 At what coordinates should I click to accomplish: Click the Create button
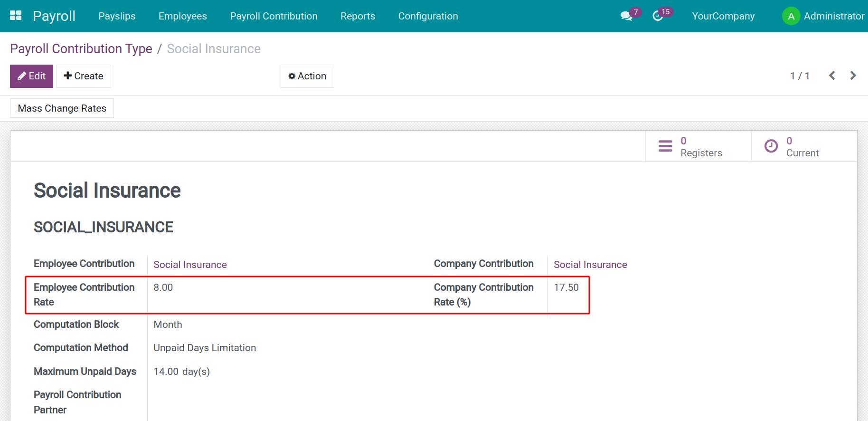(84, 76)
